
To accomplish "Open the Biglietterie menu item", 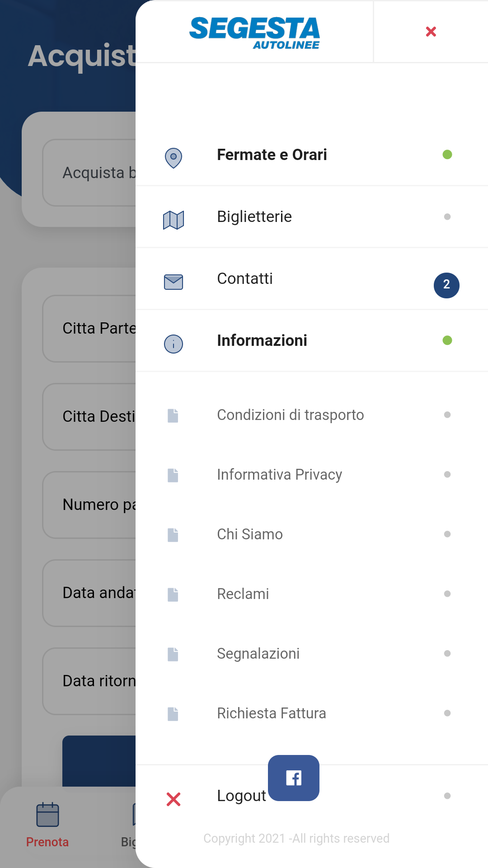I will tap(254, 217).
